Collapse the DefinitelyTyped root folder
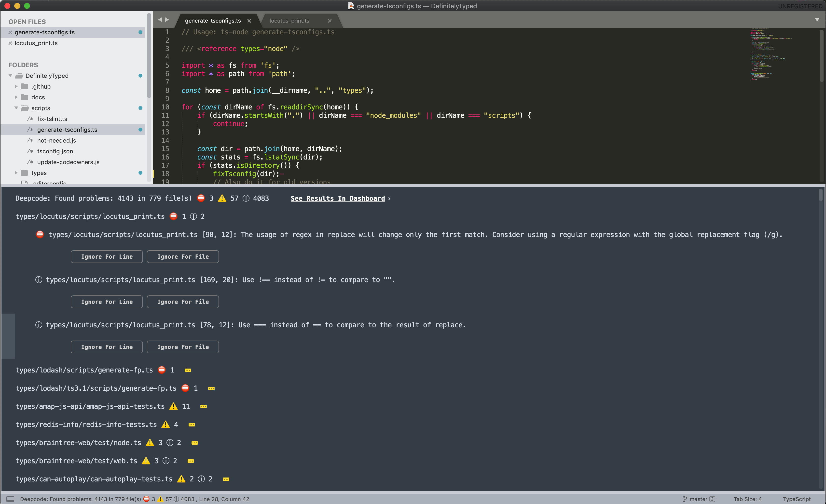This screenshot has height=504, width=826. [x=10, y=75]
